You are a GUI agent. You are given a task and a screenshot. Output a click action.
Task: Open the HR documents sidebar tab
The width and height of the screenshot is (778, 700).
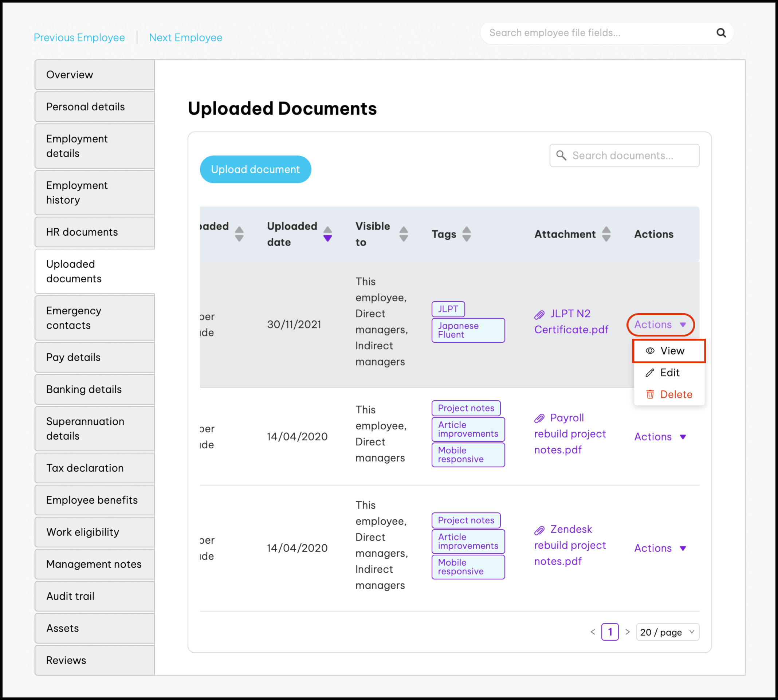(x=94, y=232)
